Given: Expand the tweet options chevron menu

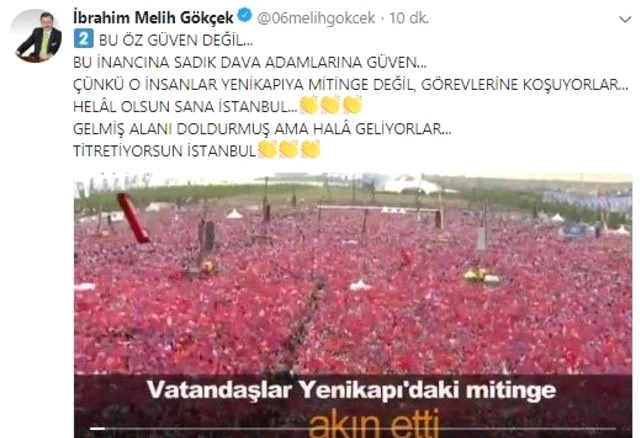Looking at the screenshot, I should point(625,19).
